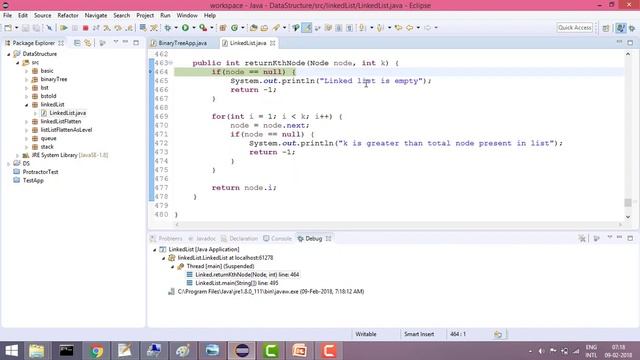
Task: Open the Debug button dropdown arrow
Action: [176, 28]
